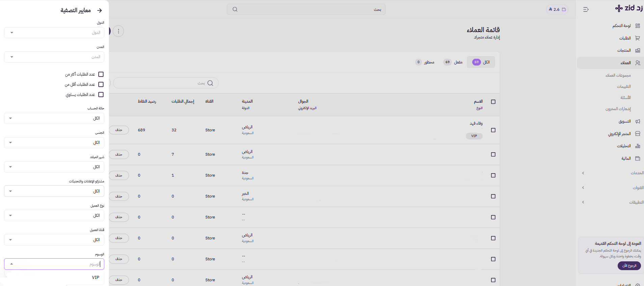
Task: Click the products (المنتجات) sidebar icon
Action: (x=637, y=50)
